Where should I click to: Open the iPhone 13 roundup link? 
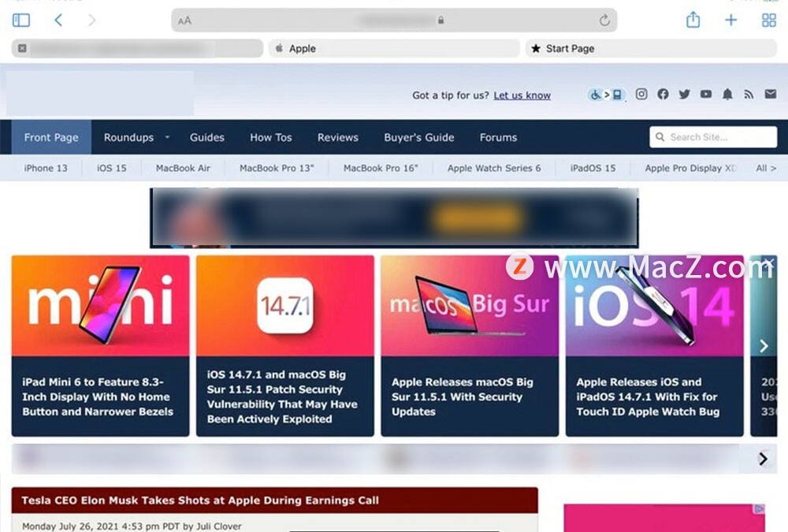46,168
